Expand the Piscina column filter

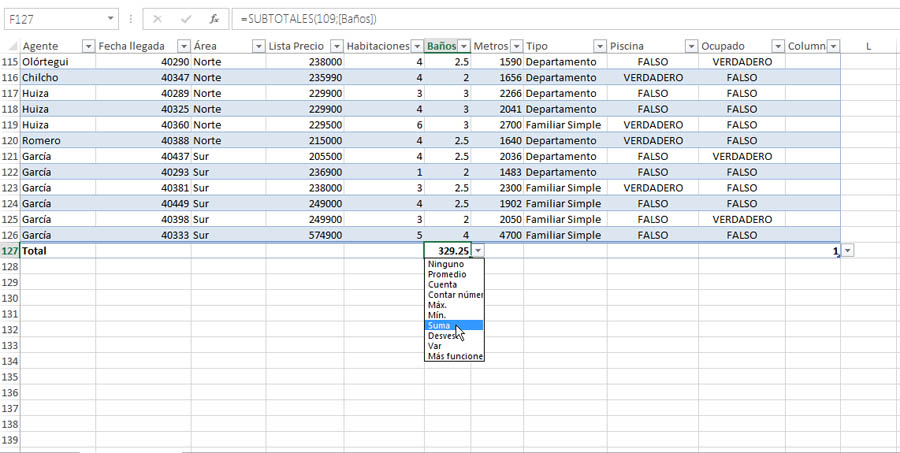[690, 46]
